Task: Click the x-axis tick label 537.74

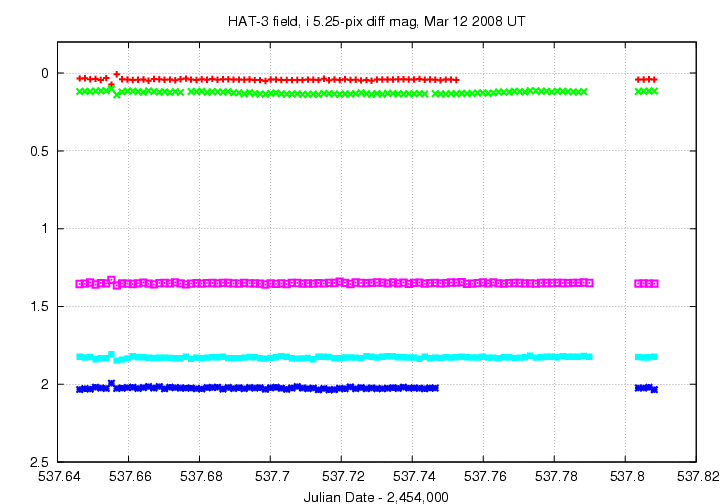Action: pos(414,477)
